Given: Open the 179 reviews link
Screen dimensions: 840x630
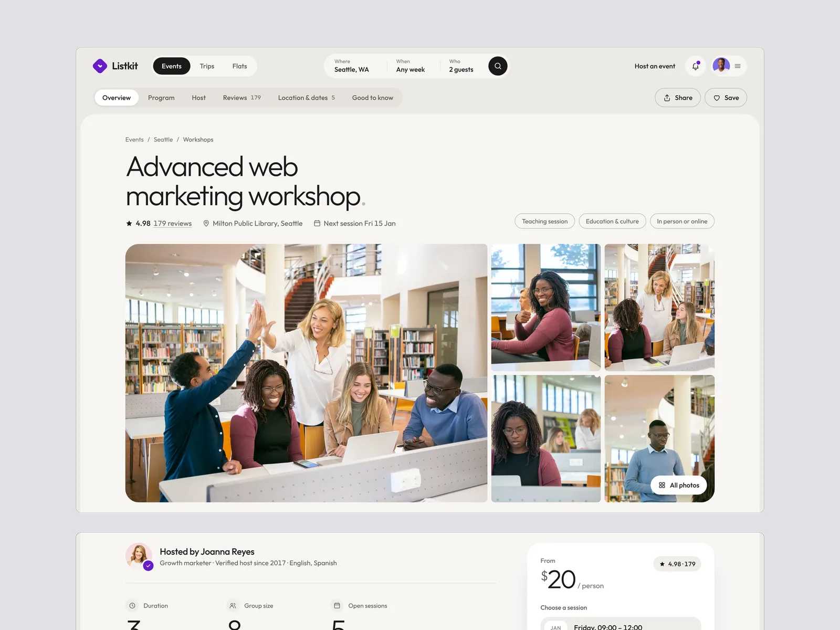Looking at the screenshot, I should 172,223.
